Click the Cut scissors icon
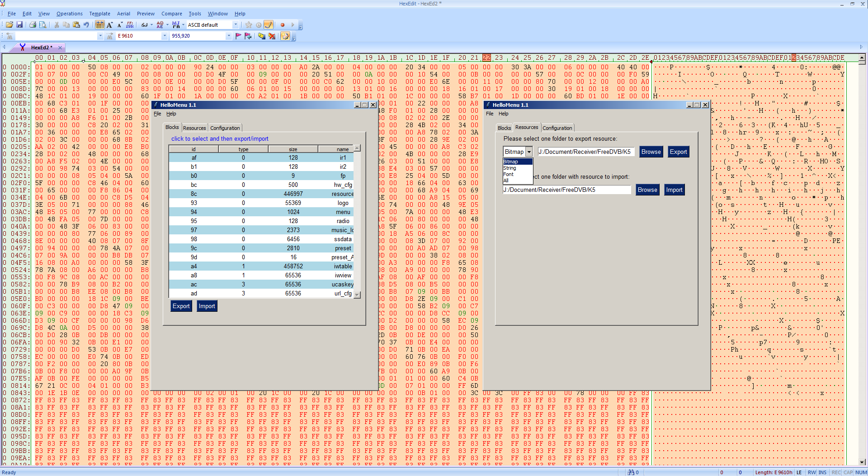This screenshot has height=476, width=868. 57,25
